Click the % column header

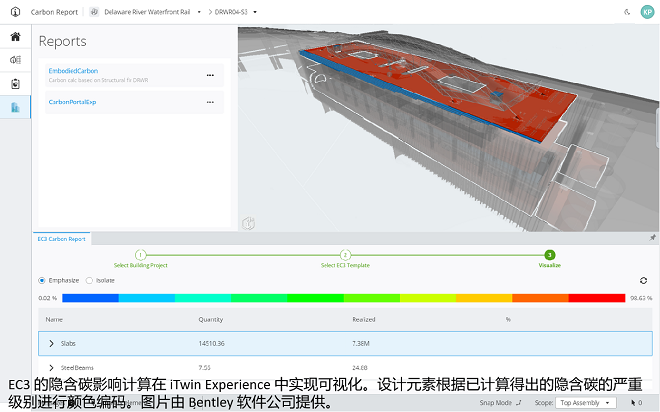click(x=508, y=319)
